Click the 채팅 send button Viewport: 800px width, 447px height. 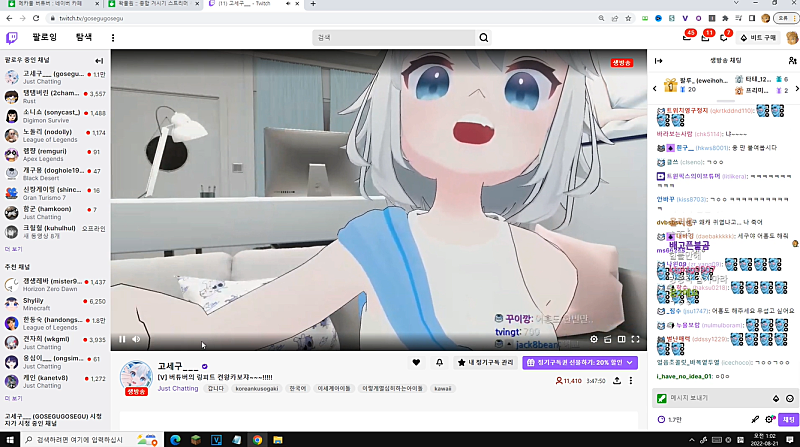click(788, 419)
